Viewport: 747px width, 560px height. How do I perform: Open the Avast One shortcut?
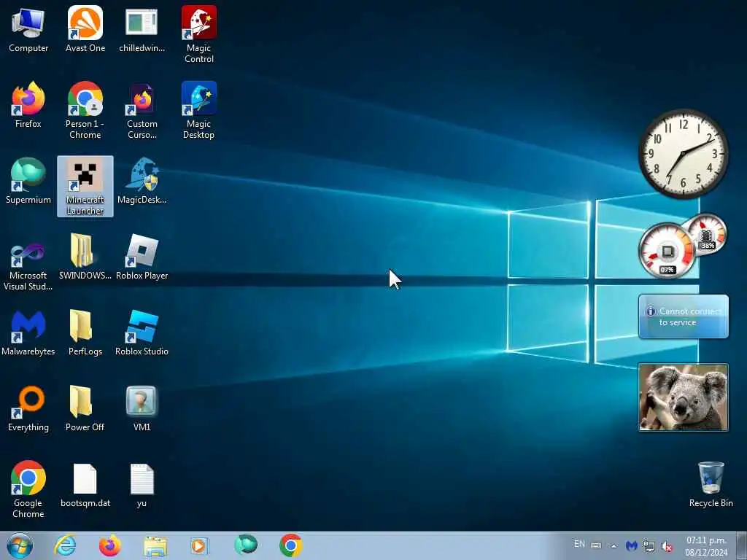[85, 31]
